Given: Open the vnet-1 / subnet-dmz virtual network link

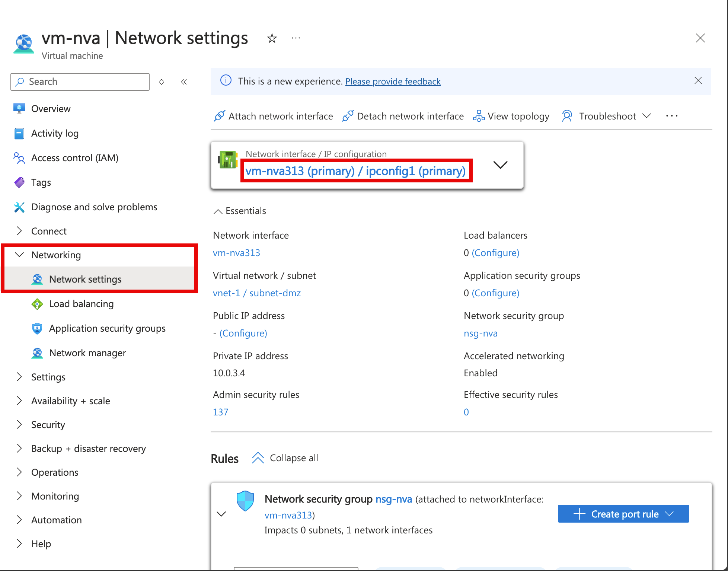Looking at the screenshot, I should click(257, 293).
